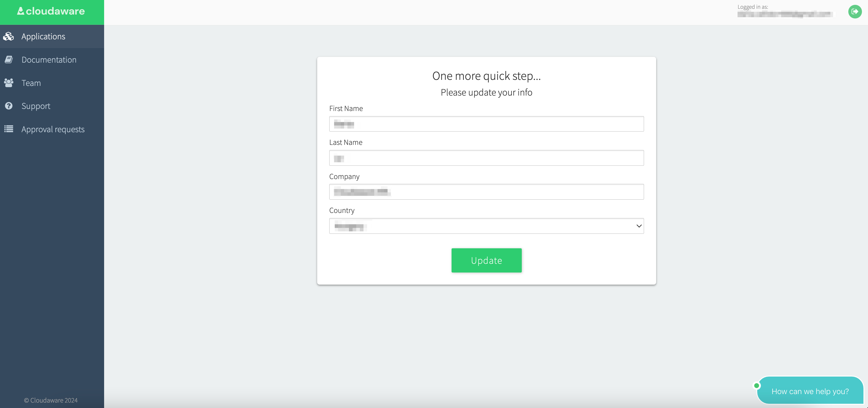Toggle Approval requests visibility
This screenshot has height=408, width=868.
tap(53, 129)
